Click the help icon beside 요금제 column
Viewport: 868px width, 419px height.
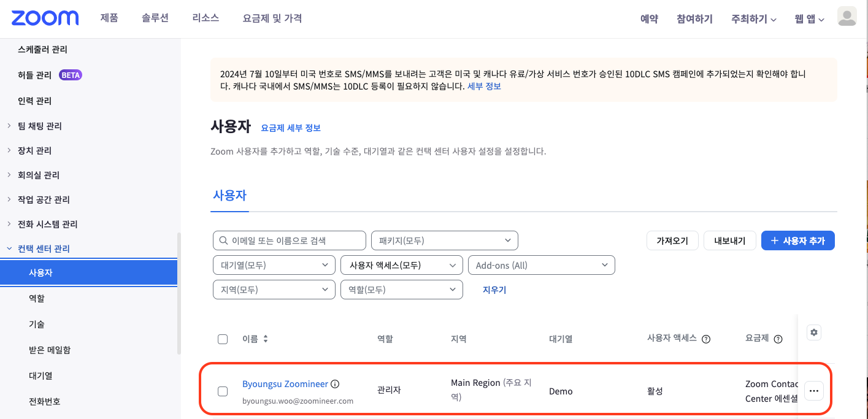(x=778, y=339)
